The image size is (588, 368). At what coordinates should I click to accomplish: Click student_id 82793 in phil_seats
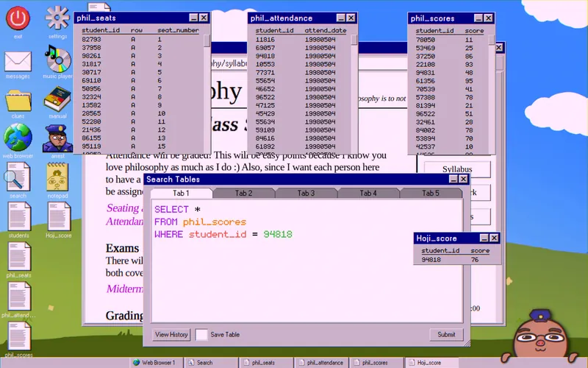pos(91,39)
